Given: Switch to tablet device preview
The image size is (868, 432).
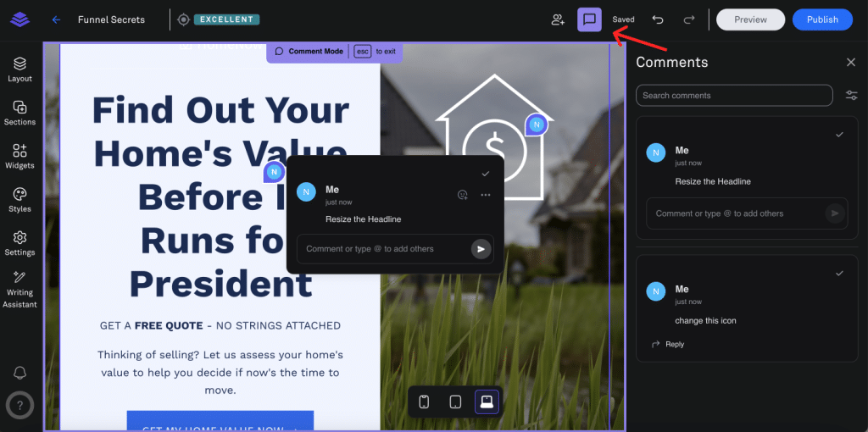Looking at the screenshot, I should (455, 402).
